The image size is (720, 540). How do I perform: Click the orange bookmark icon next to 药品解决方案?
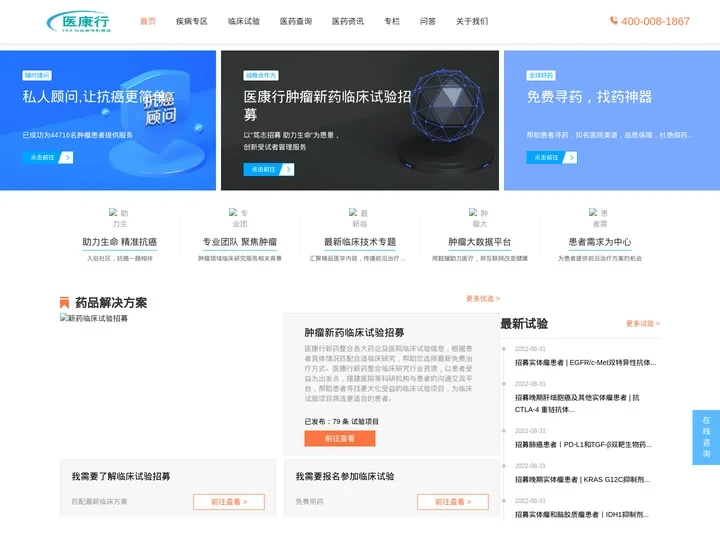64,303
